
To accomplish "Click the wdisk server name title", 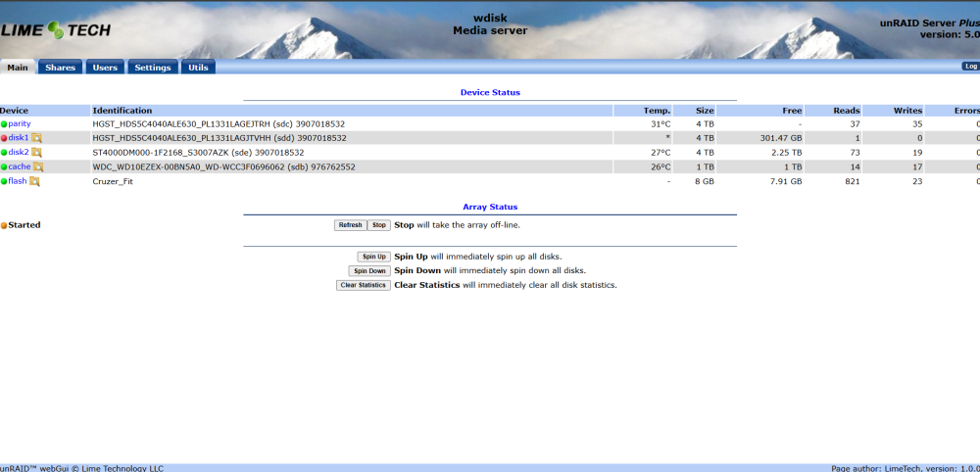I will pos(490,19).
